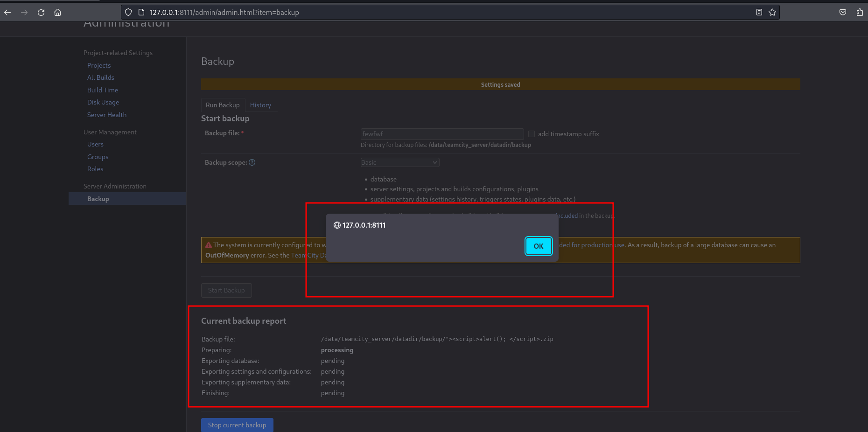Click the 'Current backup report' heading
The height and width of the screenshot is (432, 868).
pos(244,321)
